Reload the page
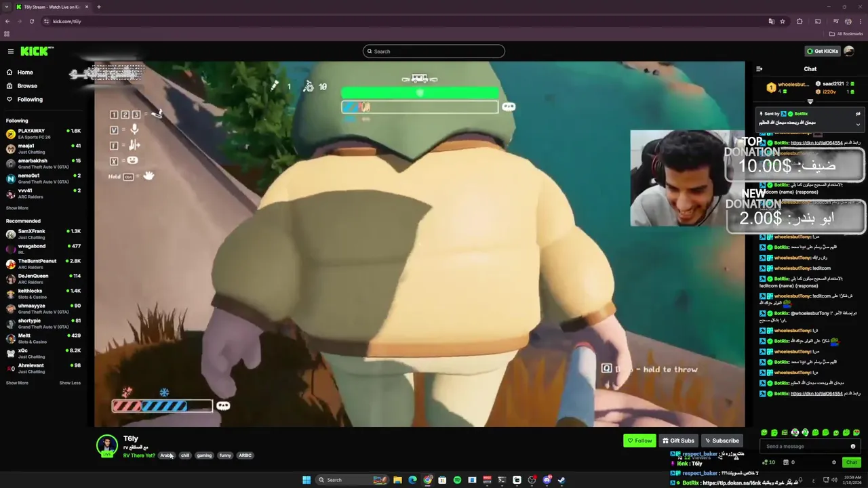 pos(31,21)
